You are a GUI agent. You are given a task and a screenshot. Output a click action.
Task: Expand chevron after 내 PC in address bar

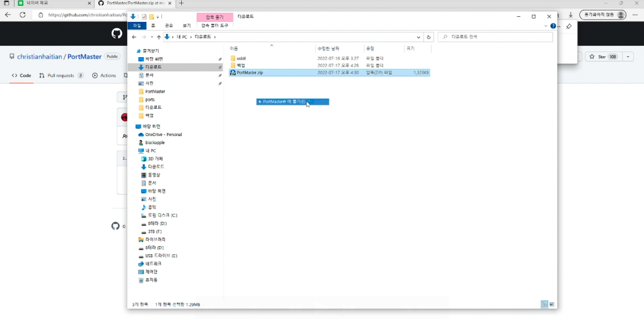click(x=191, y=37)
